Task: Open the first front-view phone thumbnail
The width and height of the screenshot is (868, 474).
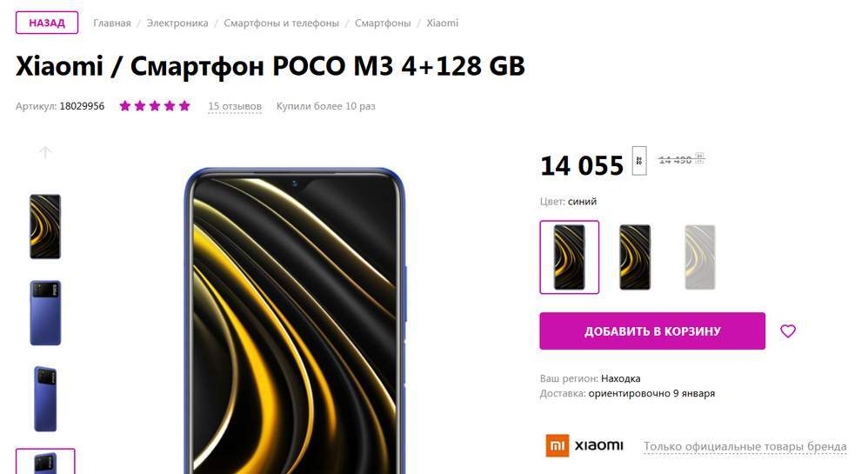Action: point(45,226)
